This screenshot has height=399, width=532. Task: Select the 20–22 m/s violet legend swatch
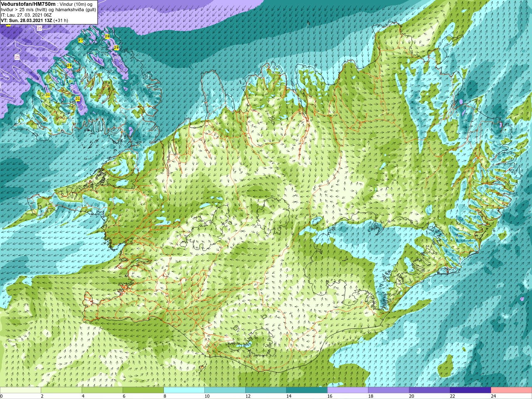(430, 390)
